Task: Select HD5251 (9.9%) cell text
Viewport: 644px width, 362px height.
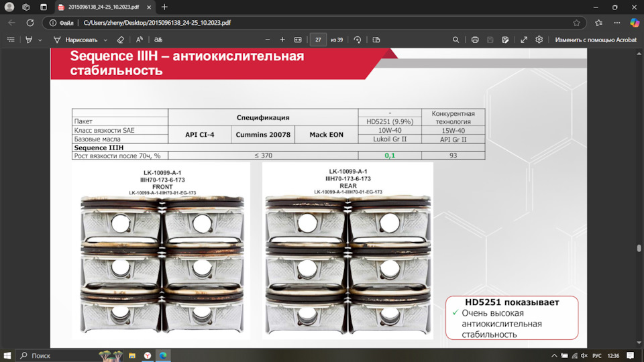Action: (390, 121)
